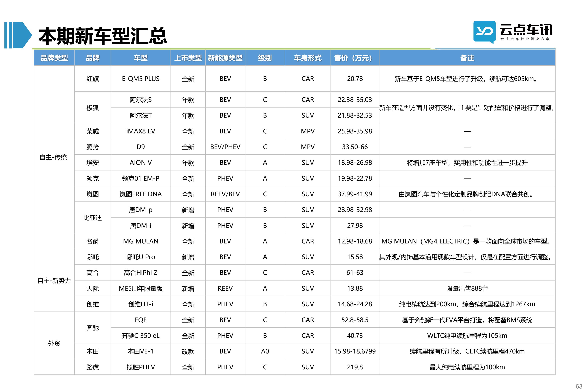Screen dimensions: 588x392
Task: Click the 唐DM-i model cell
Action: click(141, 226)
